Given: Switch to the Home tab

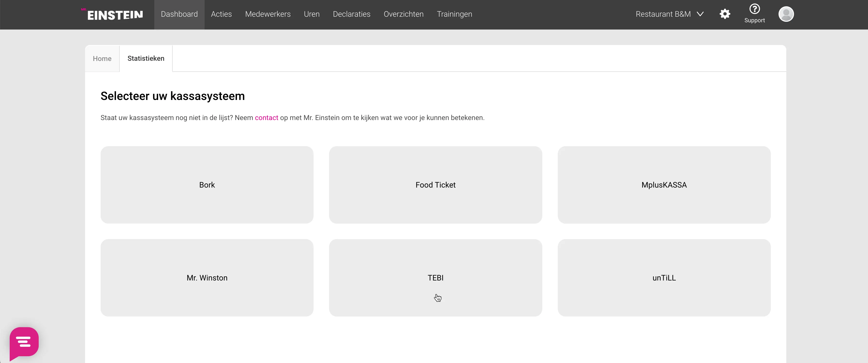Looking at the screenshot, I should point(102,59).
